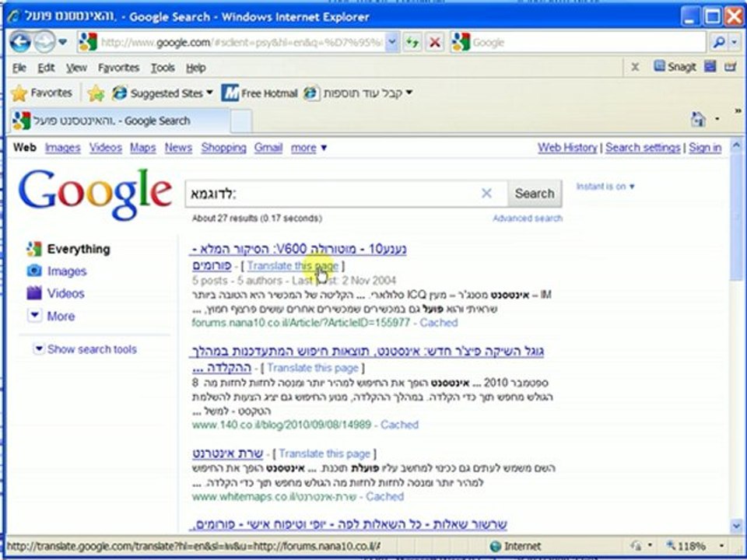Click the Favorites star button
Image resolution: width=747 pixels, height=560 pixels.
point(41,93)
